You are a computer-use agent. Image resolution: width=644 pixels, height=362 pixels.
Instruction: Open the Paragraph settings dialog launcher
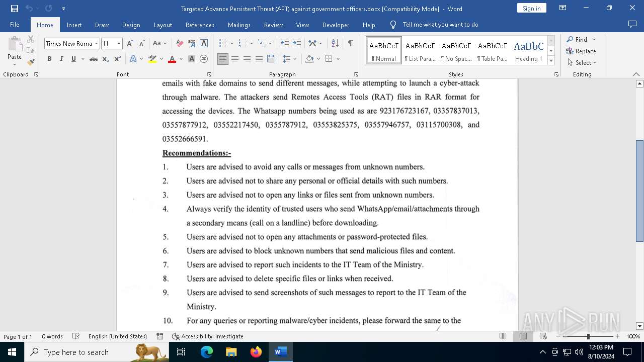click(356, 74)
